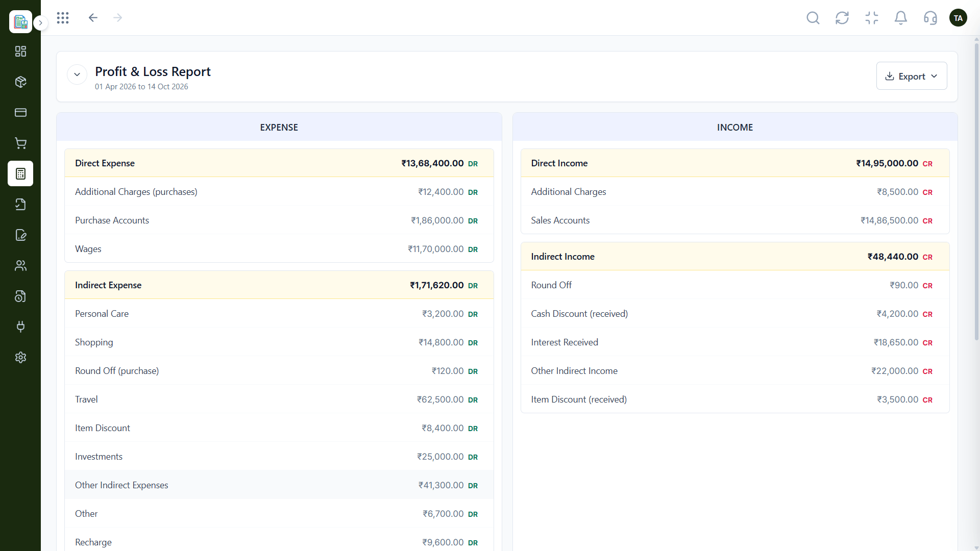The height and width of the screenshot is (551, 980).
Task: Expand the sidebar with arrow toggle
Action: (41, 23)
